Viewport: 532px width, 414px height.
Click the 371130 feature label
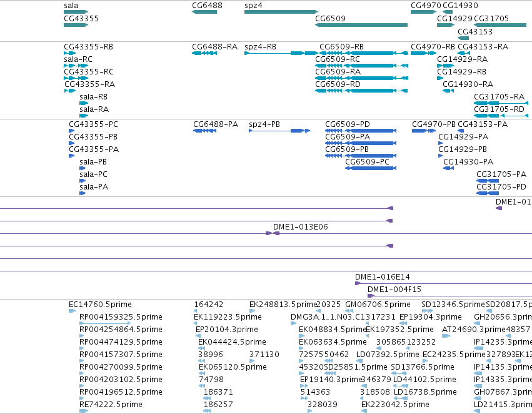tap(264, 355)
